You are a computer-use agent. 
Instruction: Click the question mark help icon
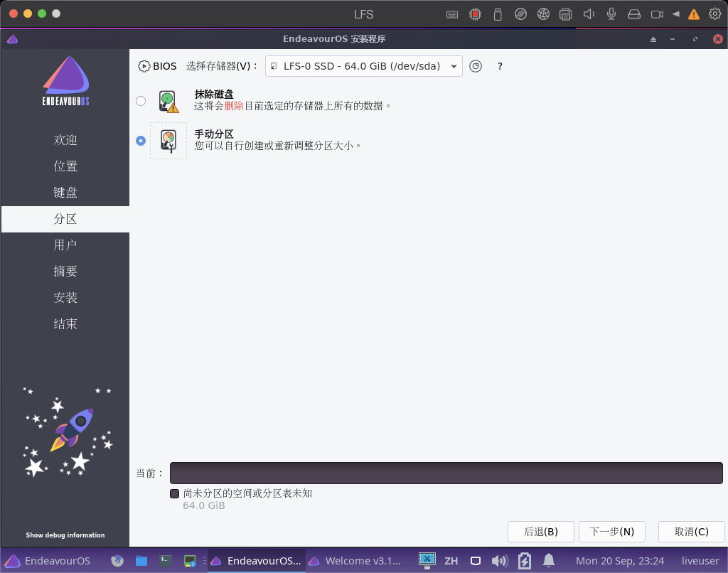point(500,66)
